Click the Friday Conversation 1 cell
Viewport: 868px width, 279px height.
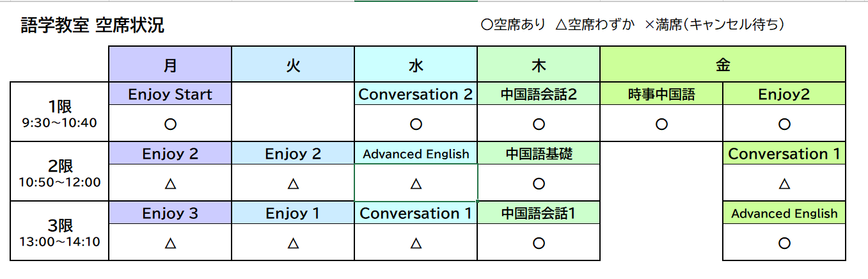tap(784, 154)
